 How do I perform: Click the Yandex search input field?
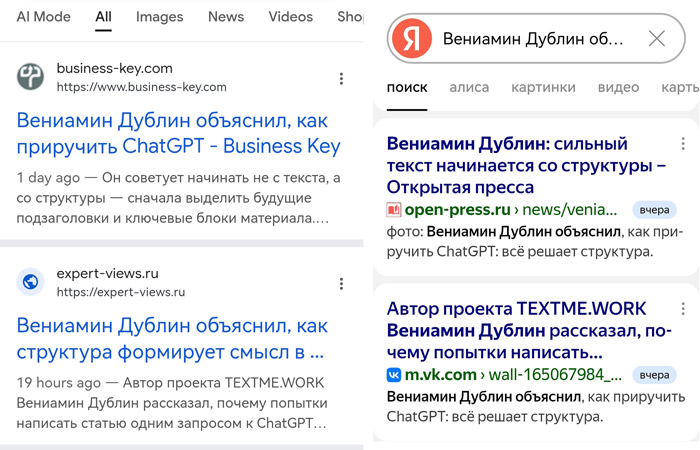pyautogui.click(x=532, y=39)
